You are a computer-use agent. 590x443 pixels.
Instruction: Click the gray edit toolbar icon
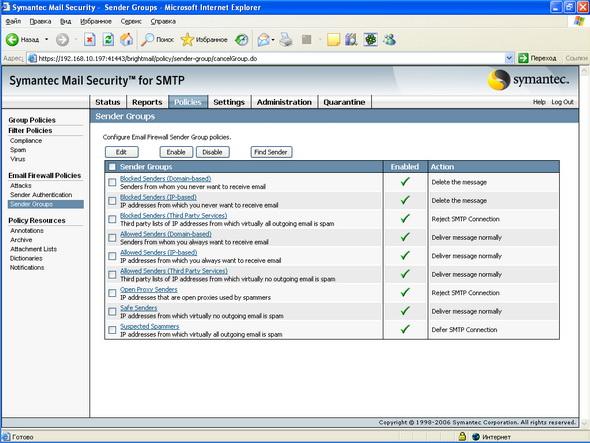pyautogui.click(x=307, y=40)
